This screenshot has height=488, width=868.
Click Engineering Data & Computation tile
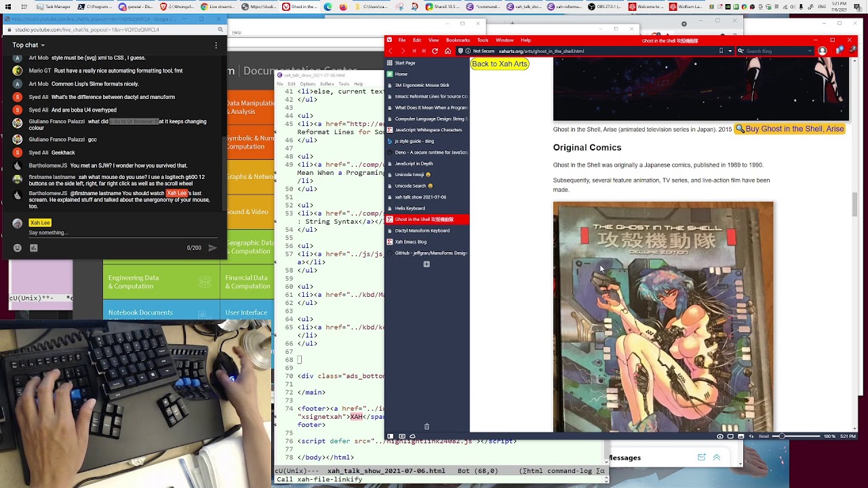(161, 282)
